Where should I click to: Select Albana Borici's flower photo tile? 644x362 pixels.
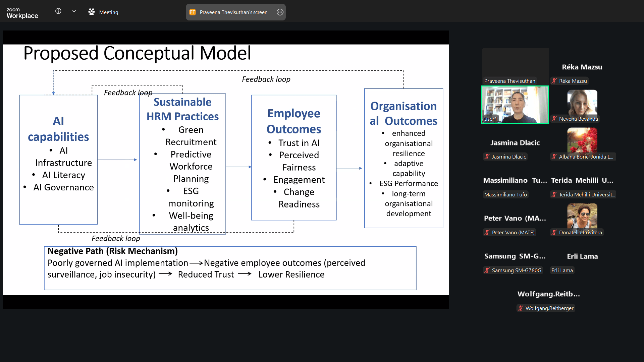pyautogui.click(x=582, y=141)
